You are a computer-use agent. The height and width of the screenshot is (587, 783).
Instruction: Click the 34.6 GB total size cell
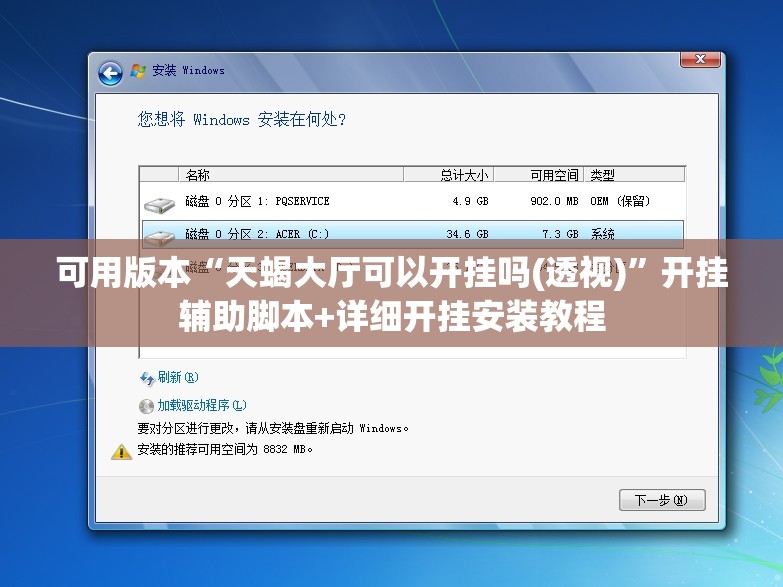tap(467, 234)
